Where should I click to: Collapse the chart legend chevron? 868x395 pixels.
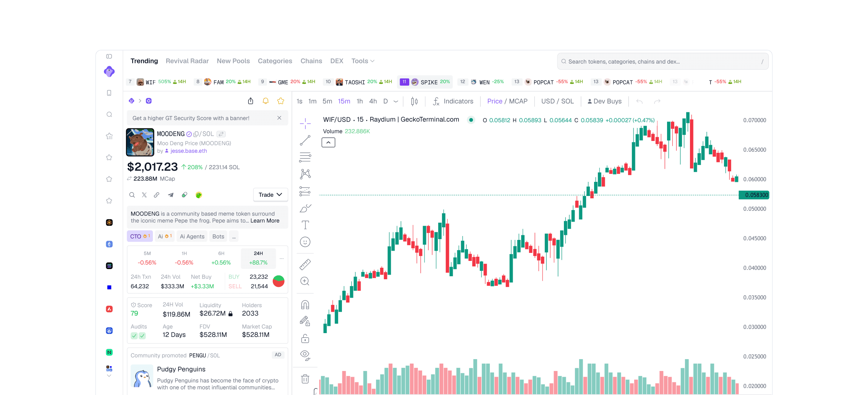pyautogui.click(x=328, y=142)
